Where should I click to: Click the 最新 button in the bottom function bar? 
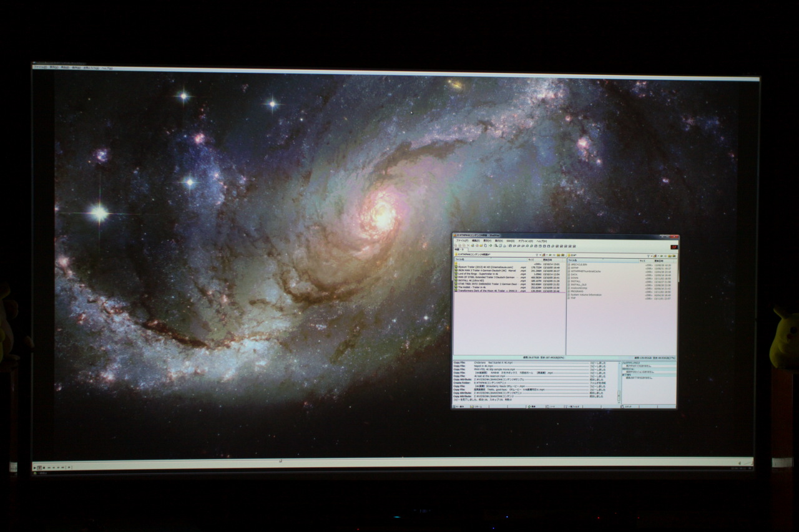(532, 407)
